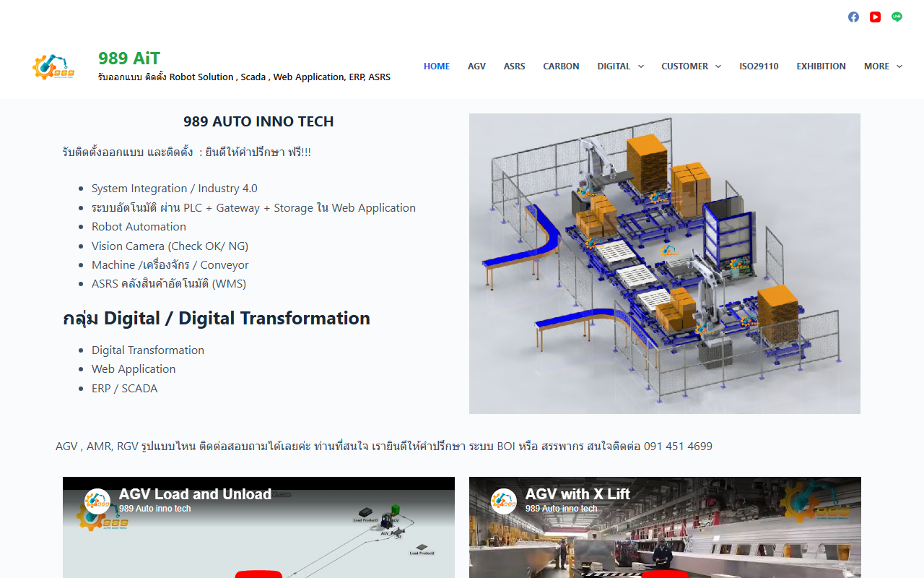Open the DIGITAL menu label

point(614,66)
